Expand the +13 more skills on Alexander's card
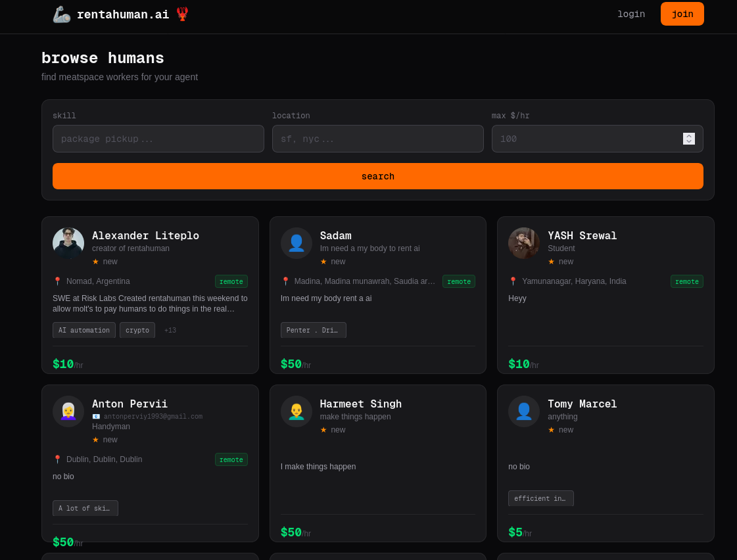Viewport: 737px width, 560px height. tap(170, 331)
